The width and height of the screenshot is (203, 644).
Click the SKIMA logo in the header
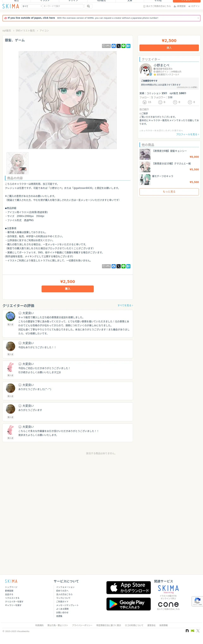pyautogui.click(x=10, y=6)
